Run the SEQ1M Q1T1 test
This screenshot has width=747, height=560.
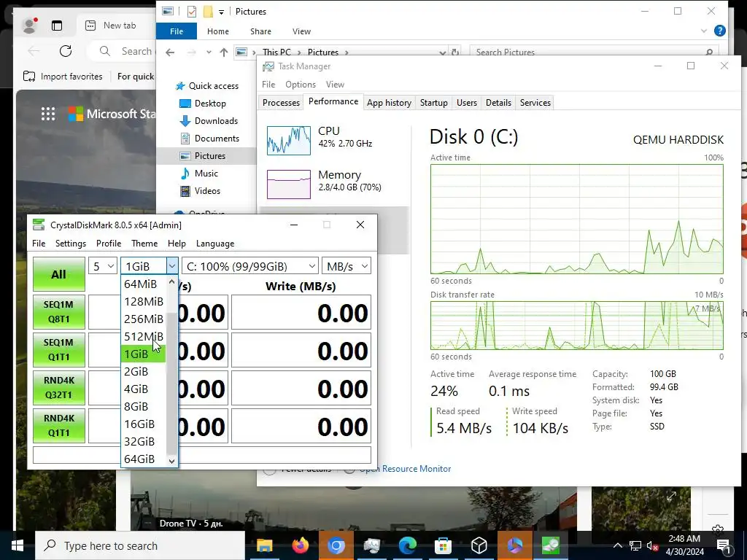[x=58, y=350]
